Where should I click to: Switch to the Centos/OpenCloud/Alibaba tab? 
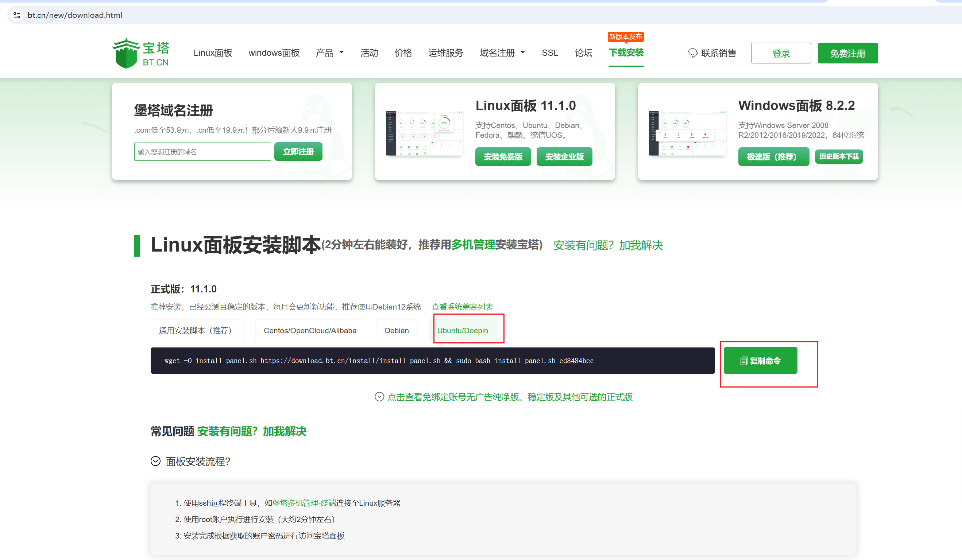(310, 330)
